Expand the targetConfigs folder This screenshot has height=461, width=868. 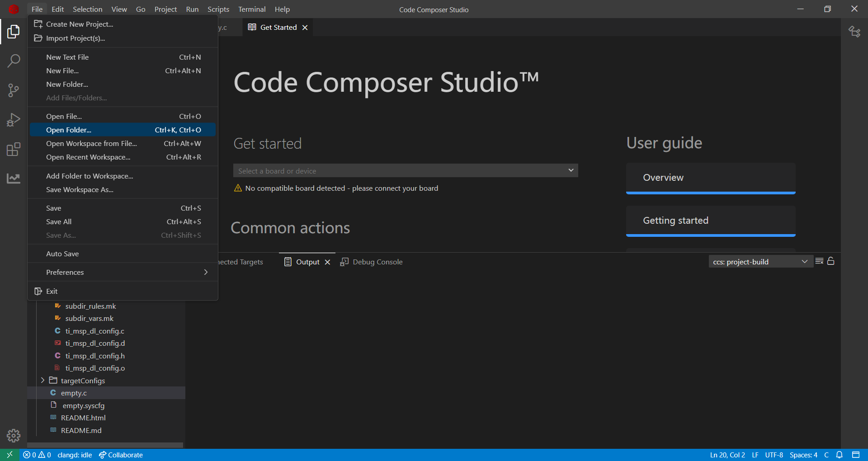coord(43,380)
